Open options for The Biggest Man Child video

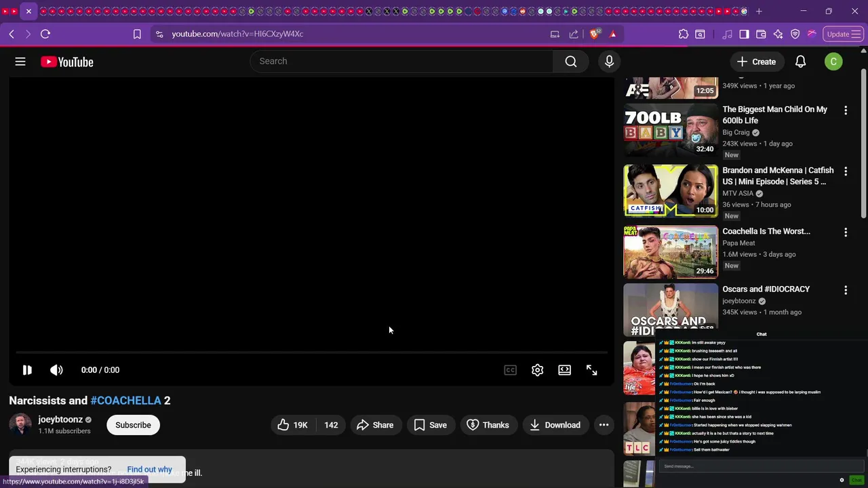[846, 110]
